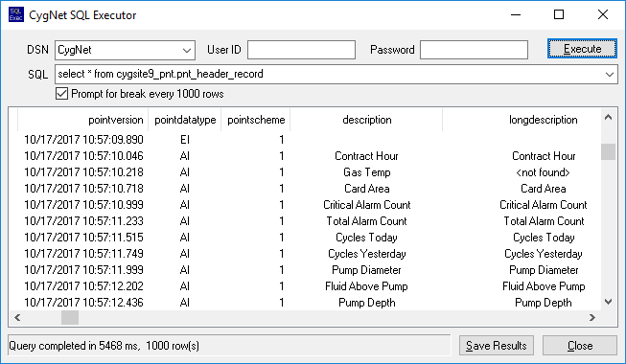The width and height of the screenshot is (626, 364).
Task: Select the 10/17/2017 10:57:12.436 cell
Action: click(x=83, y=303)
